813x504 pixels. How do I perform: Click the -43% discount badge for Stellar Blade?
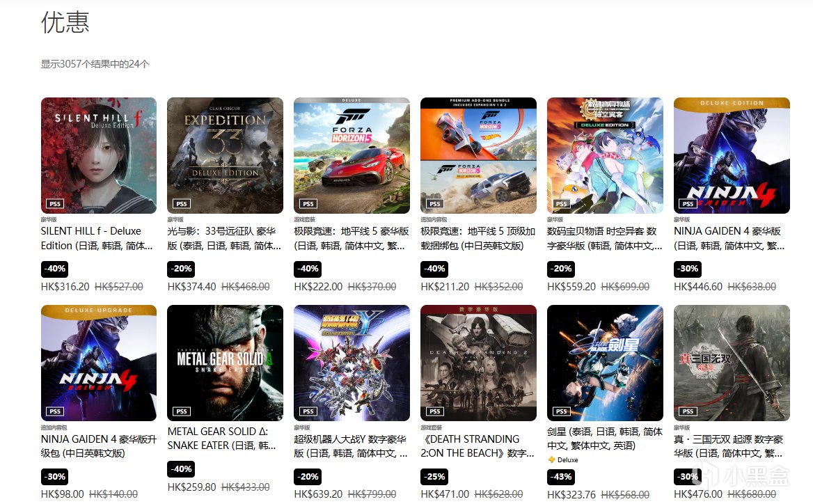point(561,477)
